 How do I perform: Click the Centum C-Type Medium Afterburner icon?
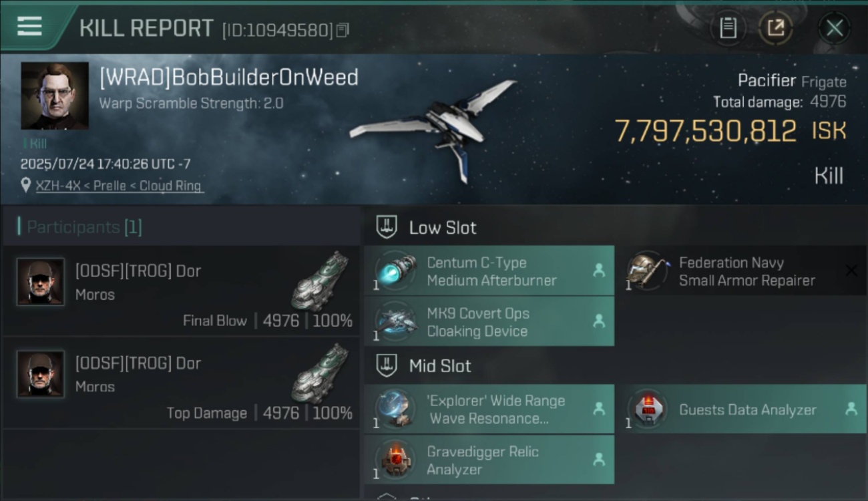coord(395,271)
